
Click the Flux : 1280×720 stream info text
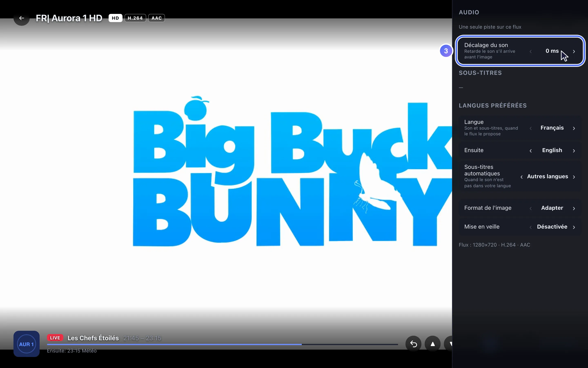(494, 245)
